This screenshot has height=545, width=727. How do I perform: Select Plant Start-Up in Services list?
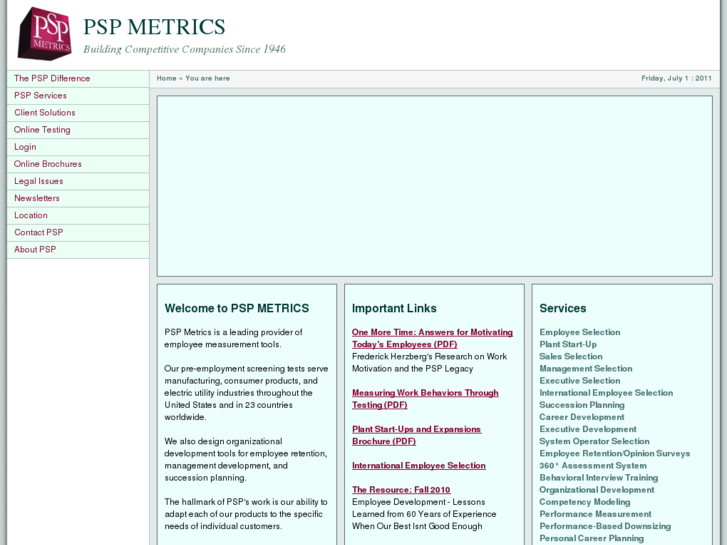pos(568,344)
